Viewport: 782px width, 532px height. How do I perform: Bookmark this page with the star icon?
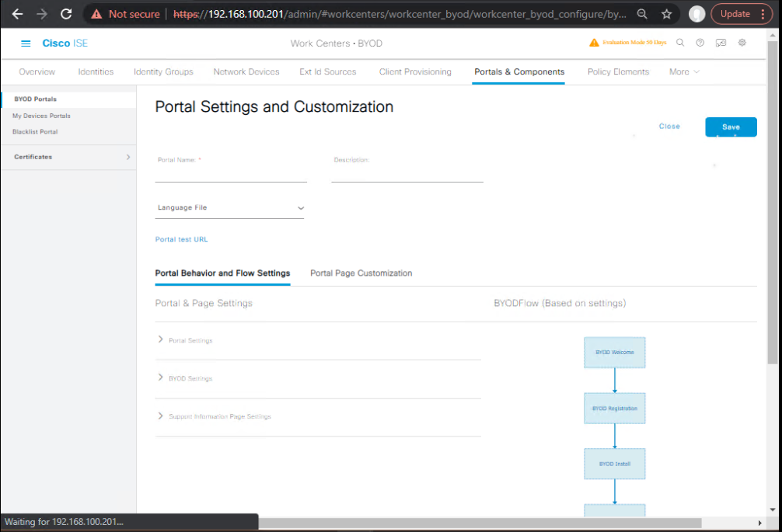coord(667,14)
